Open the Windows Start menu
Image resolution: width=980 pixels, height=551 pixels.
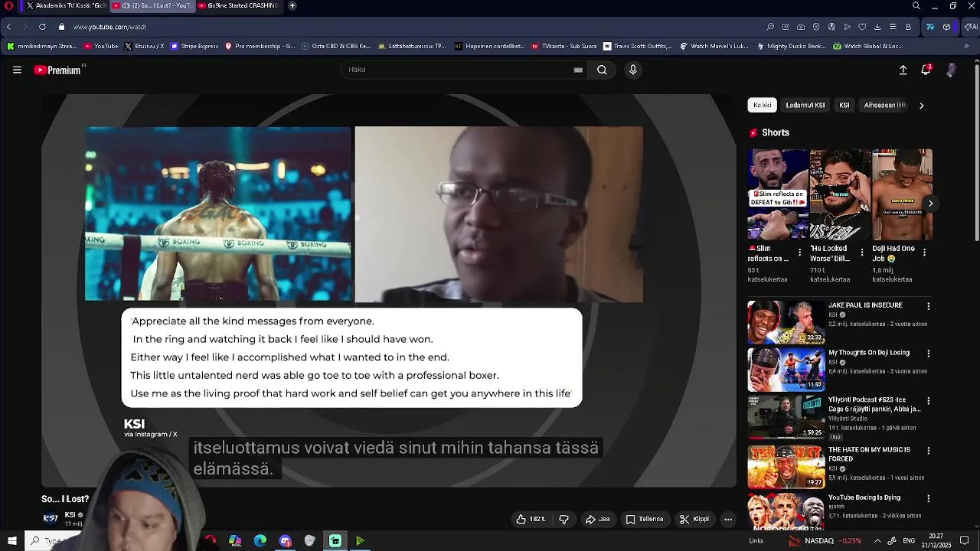pyautogui.click(x=11, y=541)
